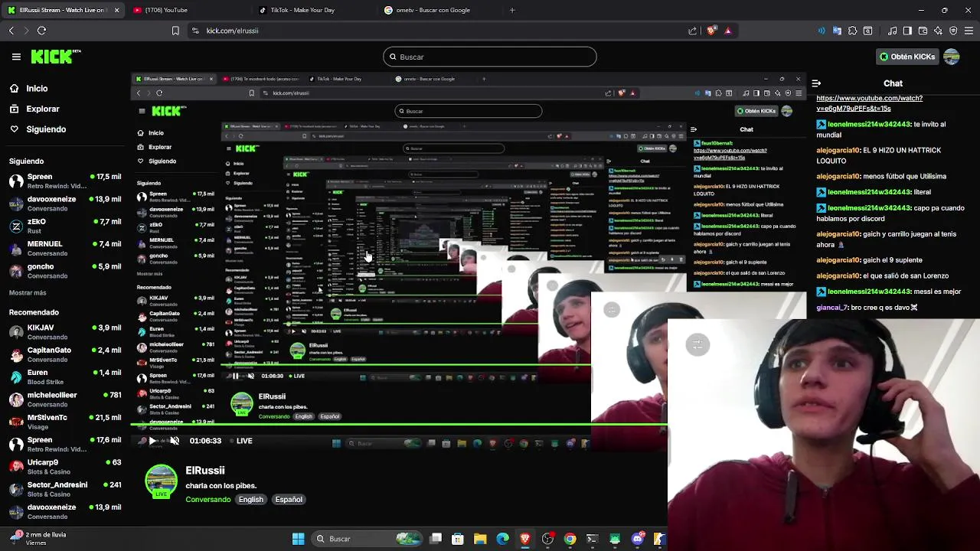Open the user profile avatar menu
This screenshot has height=551, width=980.
(952, 57)
